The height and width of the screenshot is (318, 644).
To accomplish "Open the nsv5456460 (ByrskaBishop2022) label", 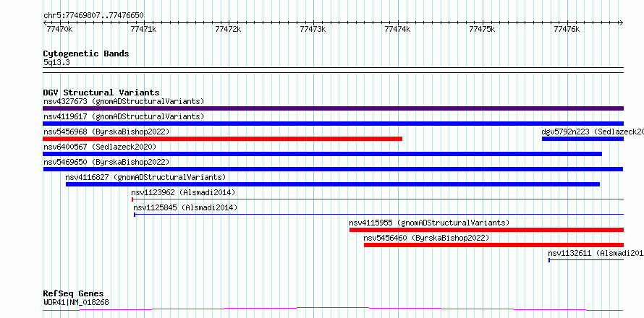I will point(426,238).
